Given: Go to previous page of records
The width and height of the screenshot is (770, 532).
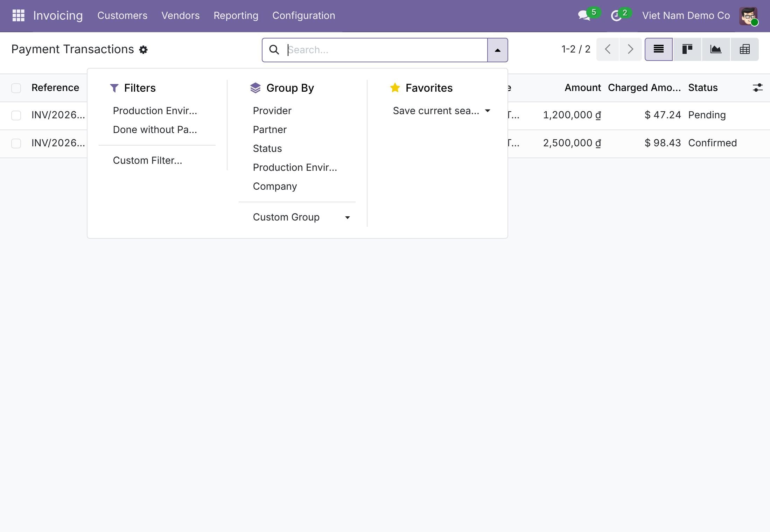Looking at the screenshot, I should pyautogui.click(x=608, y=49).
